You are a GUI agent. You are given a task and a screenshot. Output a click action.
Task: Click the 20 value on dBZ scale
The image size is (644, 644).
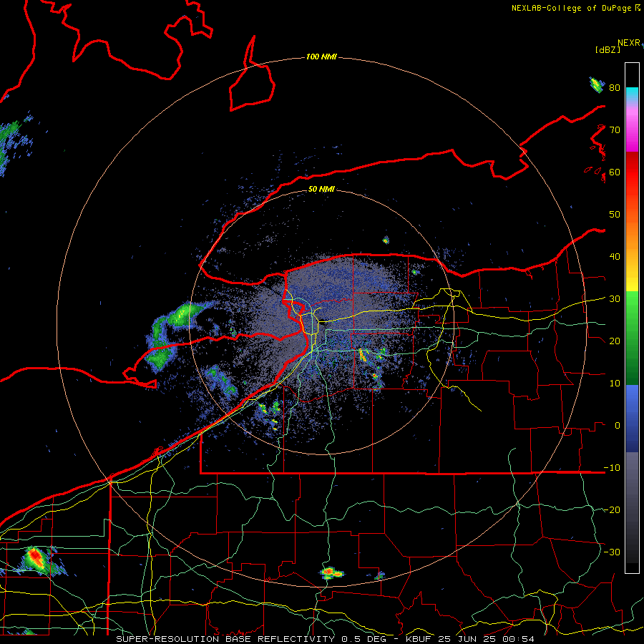[615, 341]
